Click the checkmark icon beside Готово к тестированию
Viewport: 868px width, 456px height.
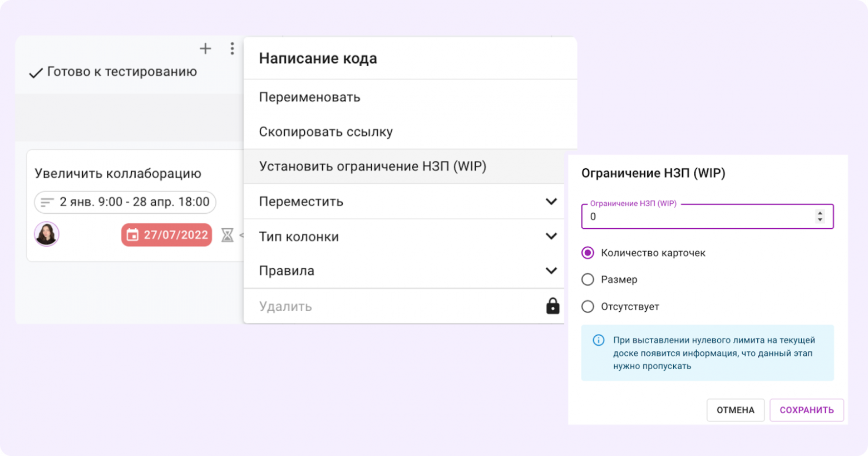35,71
